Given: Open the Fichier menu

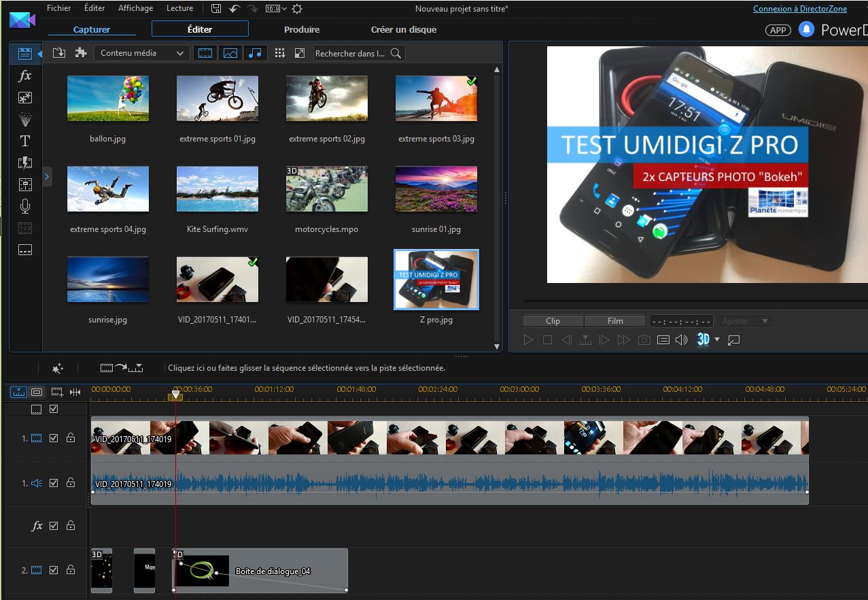Looking at the screenshot, I should pyautogui.click(x=59, y=8).
